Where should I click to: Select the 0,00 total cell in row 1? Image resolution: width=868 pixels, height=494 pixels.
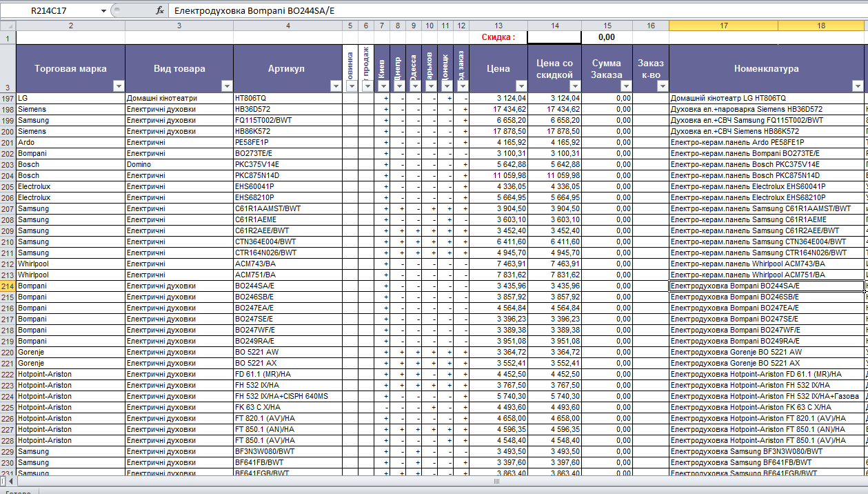(x=607, y=37)
